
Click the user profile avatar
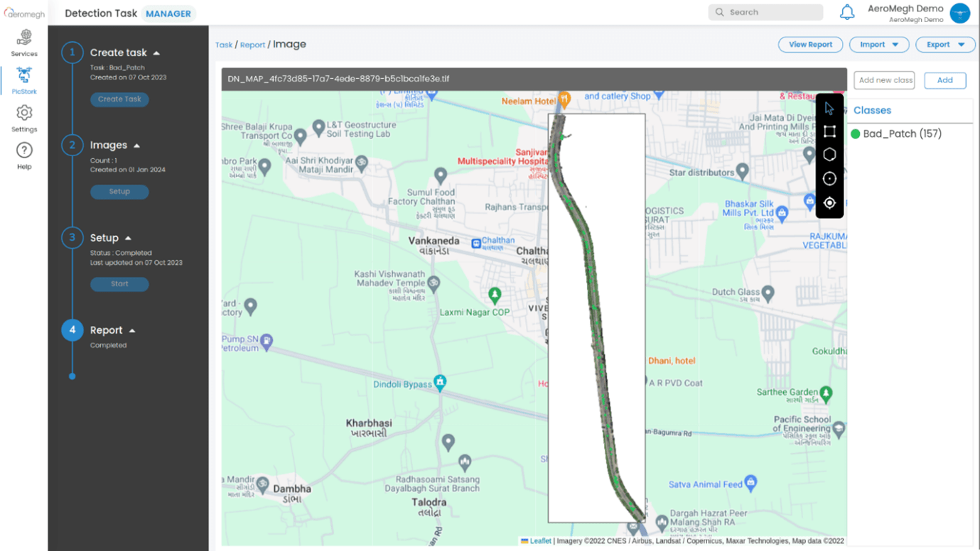coord(959,13)
